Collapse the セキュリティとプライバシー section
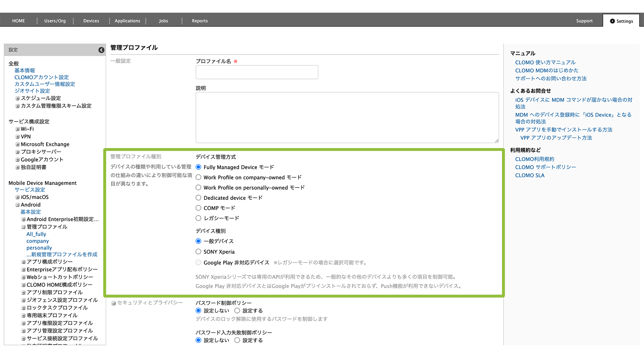Viewport: 644px width, 362px height. click(x=113, y=303)
